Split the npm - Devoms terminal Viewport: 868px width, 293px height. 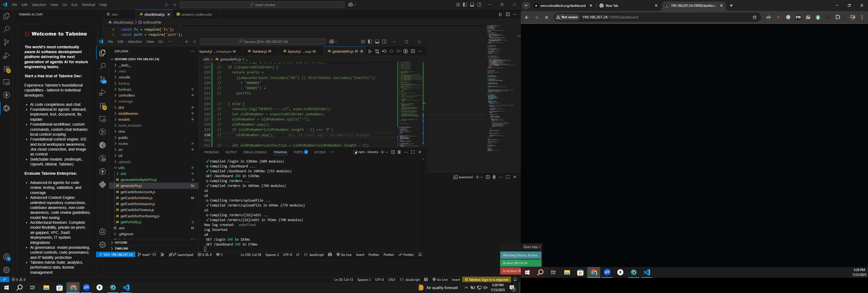click(392, 152)
